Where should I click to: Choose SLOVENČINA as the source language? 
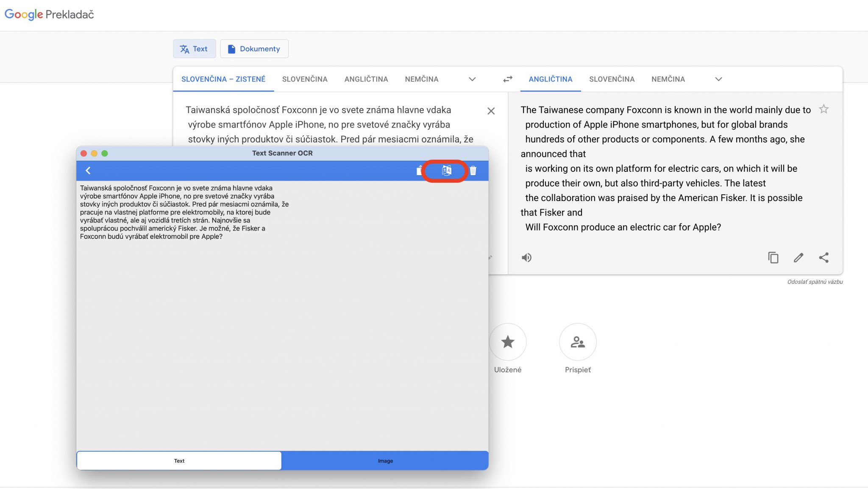click(305, 79)
